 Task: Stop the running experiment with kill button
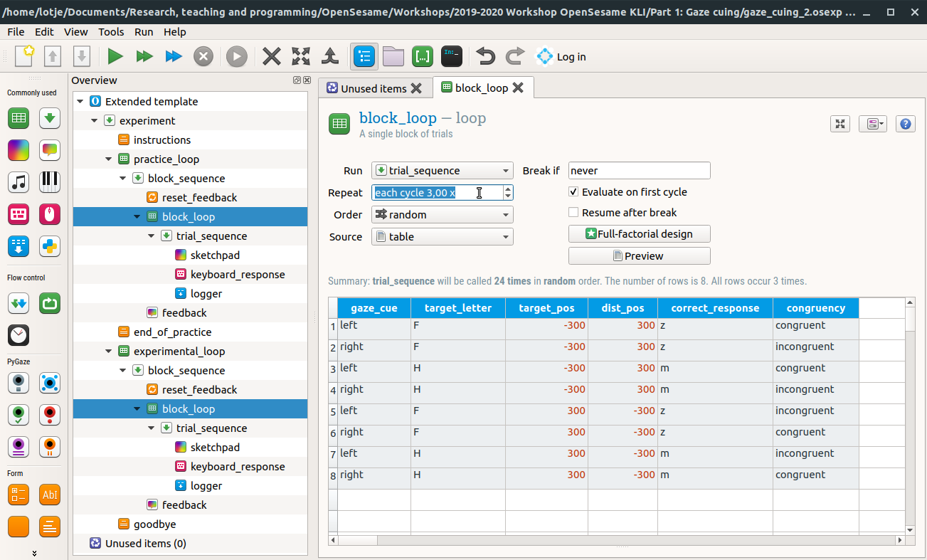point(203,56)
